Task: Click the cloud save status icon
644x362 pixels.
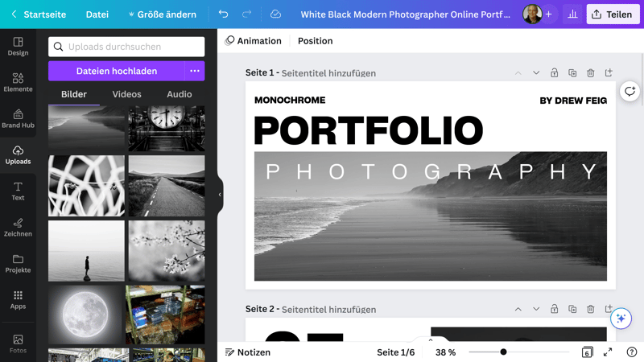Action: pos(275,14)
